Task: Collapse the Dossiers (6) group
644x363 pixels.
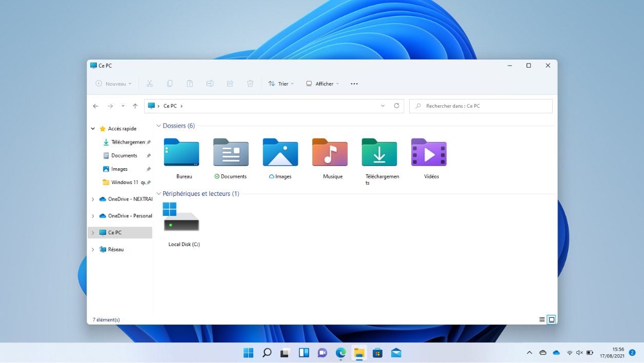Action: [158, 126]
